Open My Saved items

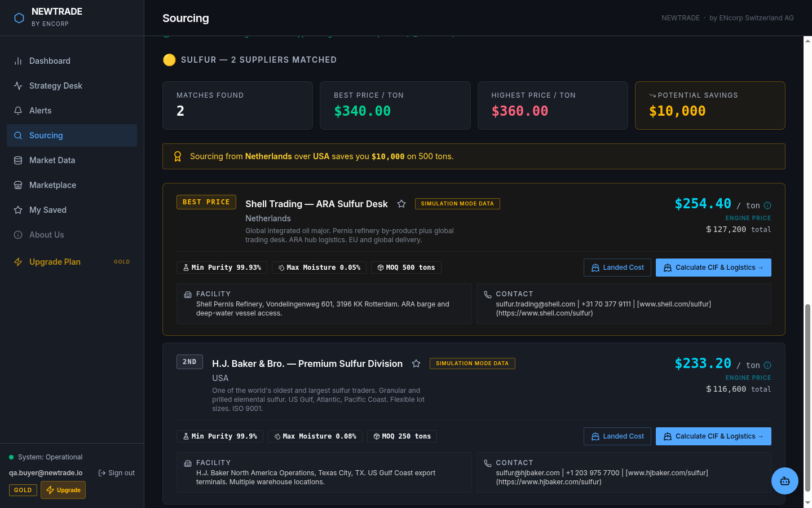pos(72,210)
